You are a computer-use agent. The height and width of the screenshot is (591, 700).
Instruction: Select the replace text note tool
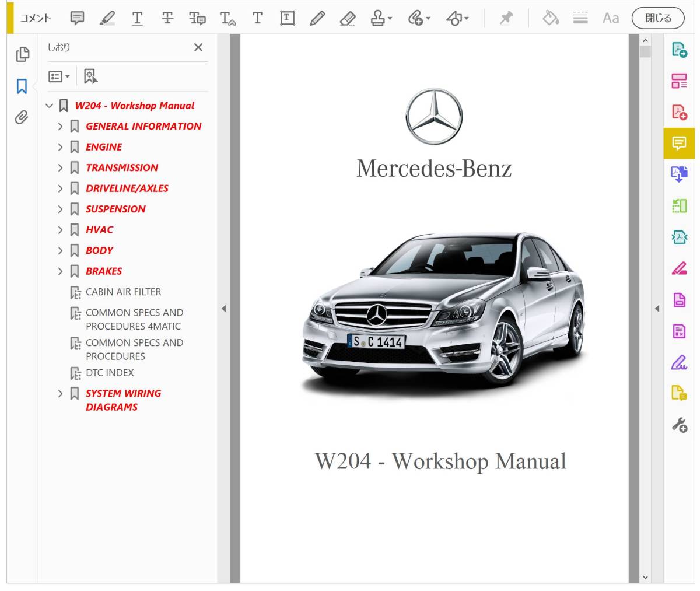[x=197, y=19]
